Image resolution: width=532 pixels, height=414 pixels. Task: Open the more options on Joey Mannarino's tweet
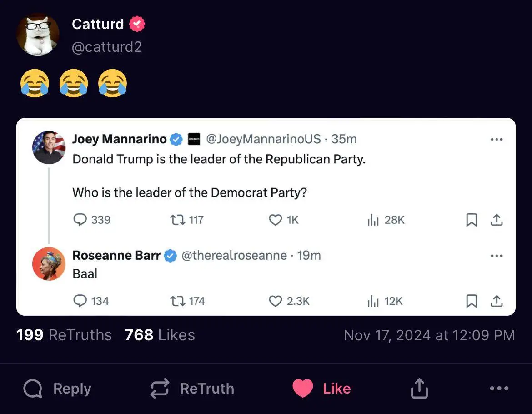pyautogui.click(x=497, y=139)
